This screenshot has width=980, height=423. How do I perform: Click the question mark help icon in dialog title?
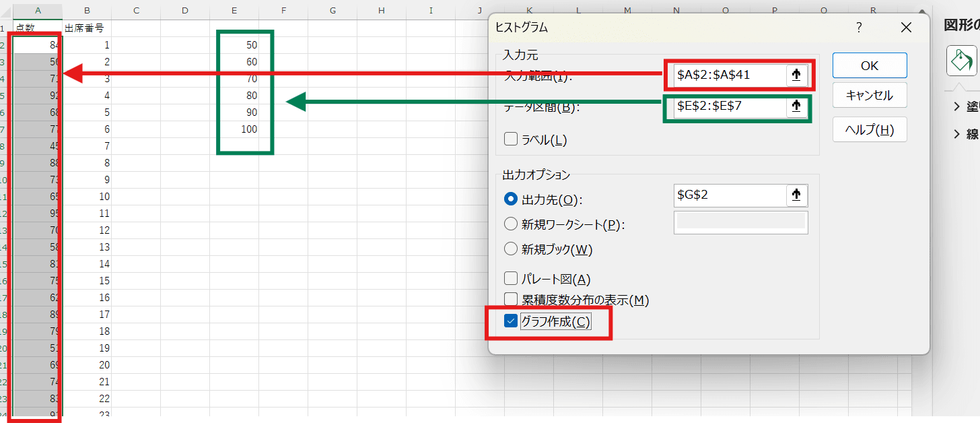859,28
